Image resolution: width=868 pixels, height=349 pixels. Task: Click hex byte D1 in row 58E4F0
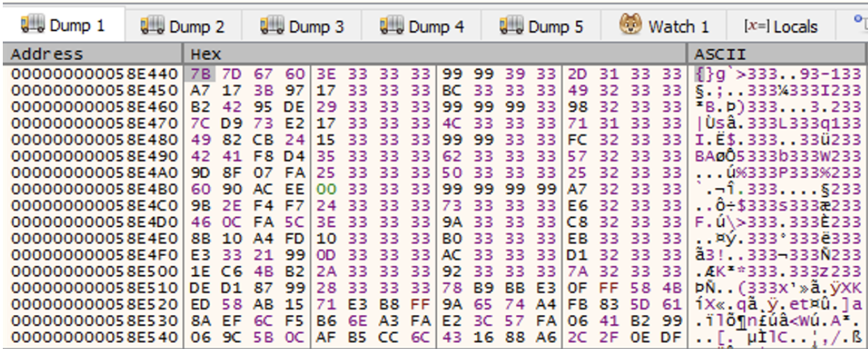click(x=577, y=256)
